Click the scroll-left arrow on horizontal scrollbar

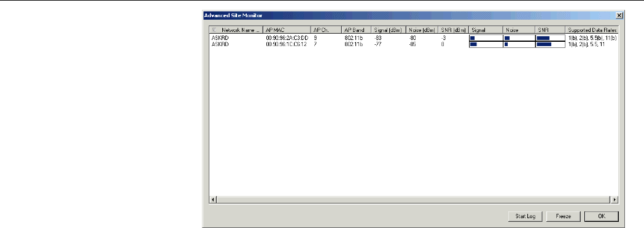[213, 200]
